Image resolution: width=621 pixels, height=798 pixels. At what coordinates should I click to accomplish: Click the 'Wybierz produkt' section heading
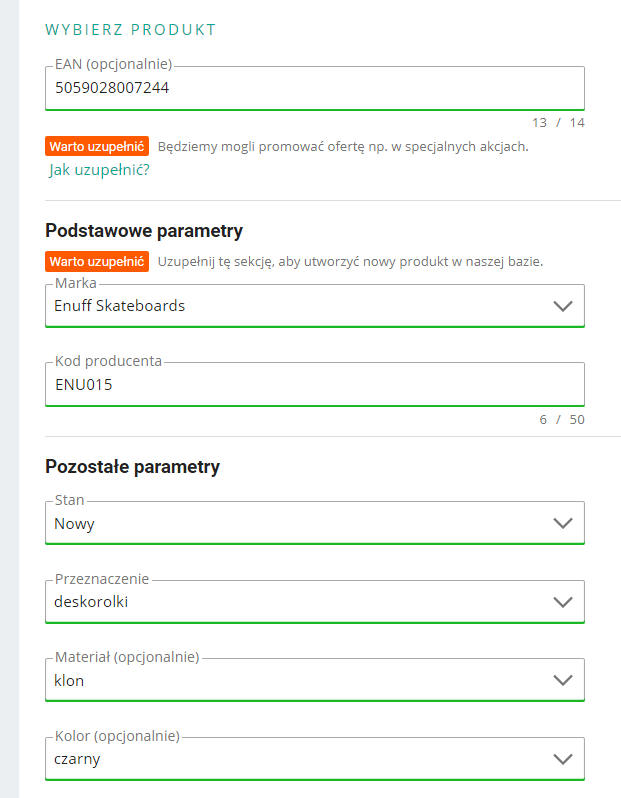coord(131,29)
